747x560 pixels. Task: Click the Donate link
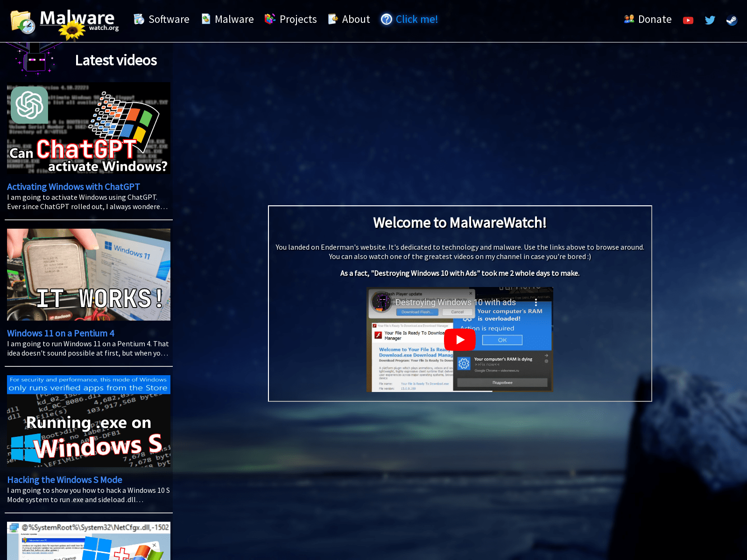click(x=648, y=19)
